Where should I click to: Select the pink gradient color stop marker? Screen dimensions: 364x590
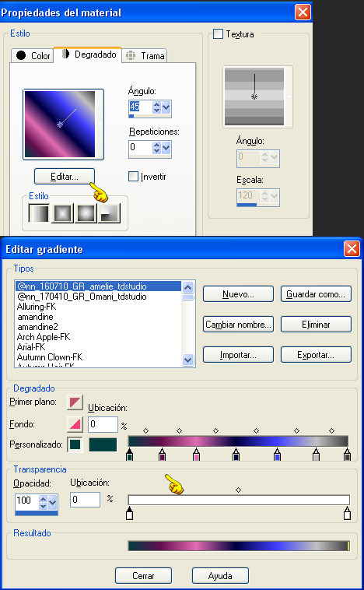196,455
